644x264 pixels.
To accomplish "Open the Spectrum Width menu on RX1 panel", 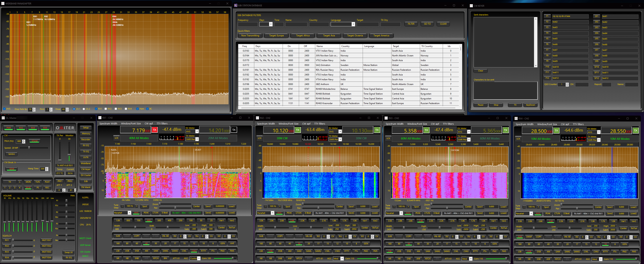I will click(108, 123).
